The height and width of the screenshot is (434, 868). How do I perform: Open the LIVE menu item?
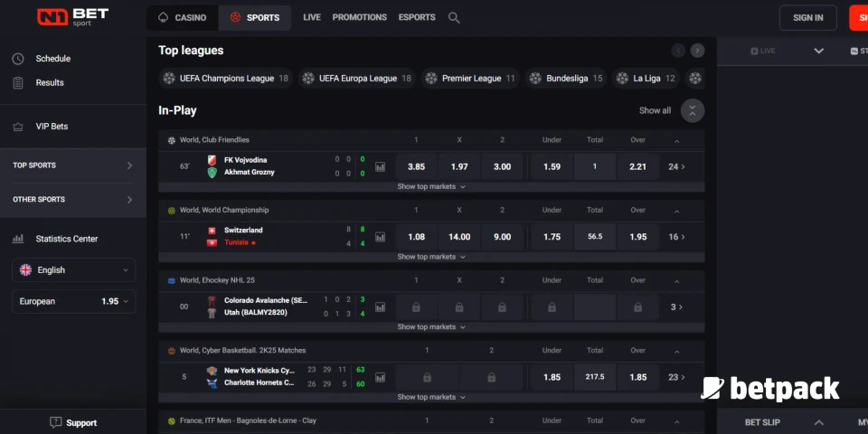click(312, 18)
